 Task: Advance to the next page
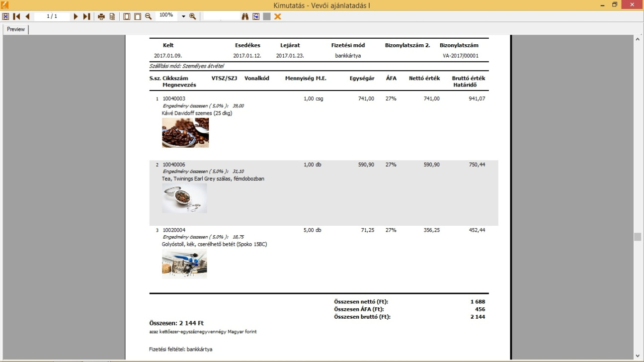76,16
